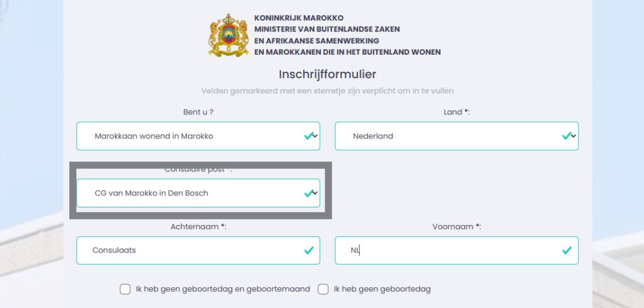
Task: Click the green checkmark in Achternaam field
Action: [309, 250]
